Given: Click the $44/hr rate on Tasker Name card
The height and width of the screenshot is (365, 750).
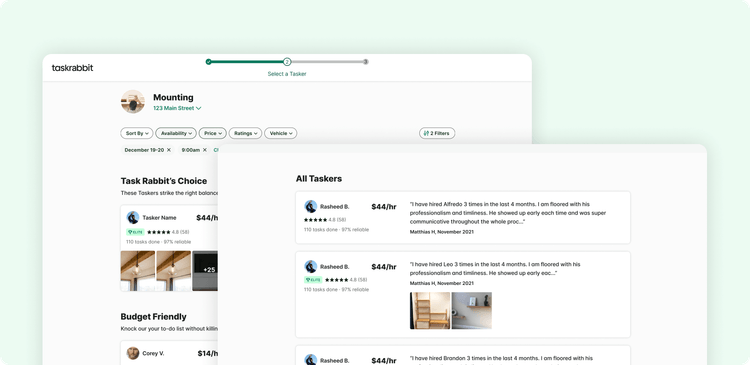Looking at the screenshot, I should tap(207, 218).
